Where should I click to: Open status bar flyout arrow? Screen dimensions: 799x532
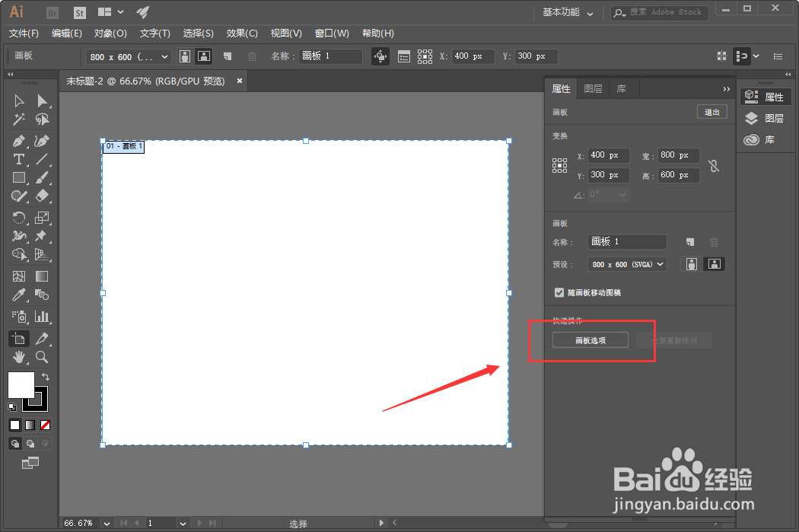pyautogui.click(x=381, y=523)
